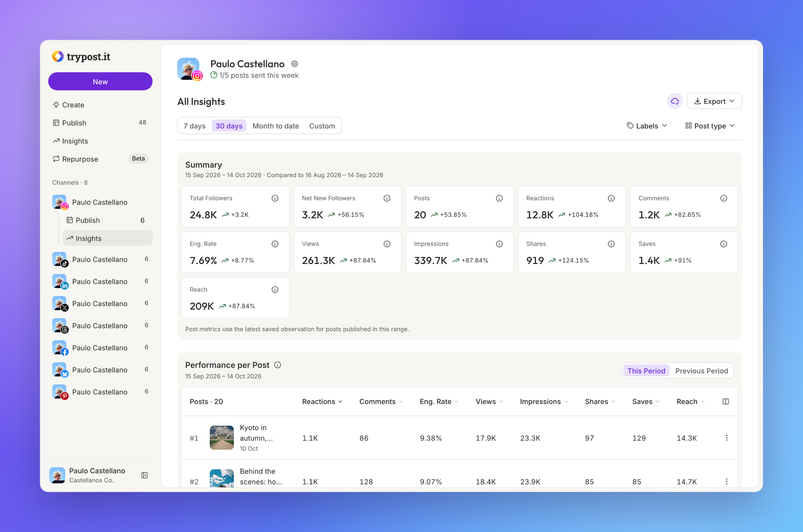Select the Custom date range tab
Screen dimensions: 803x532
(x=322, y=126)
